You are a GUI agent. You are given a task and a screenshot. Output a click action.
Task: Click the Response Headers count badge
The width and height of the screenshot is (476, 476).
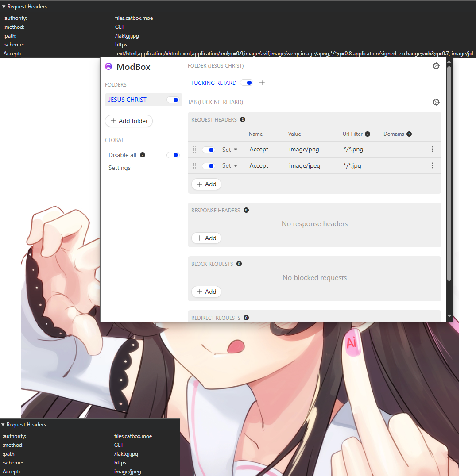[x=246, y=210]
